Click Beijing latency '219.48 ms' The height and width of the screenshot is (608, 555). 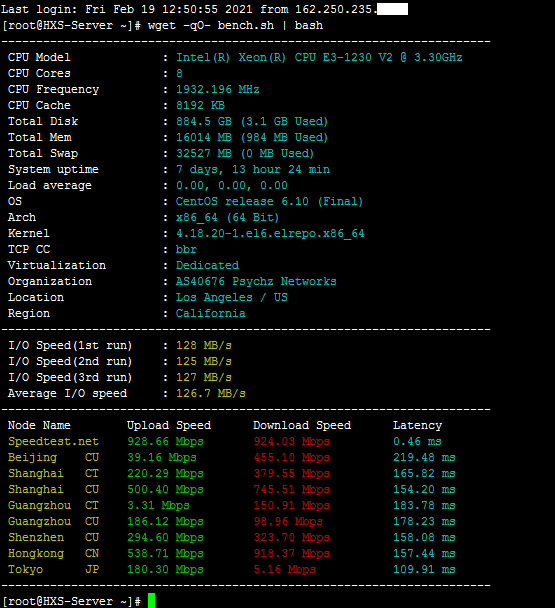pos(424,457)
